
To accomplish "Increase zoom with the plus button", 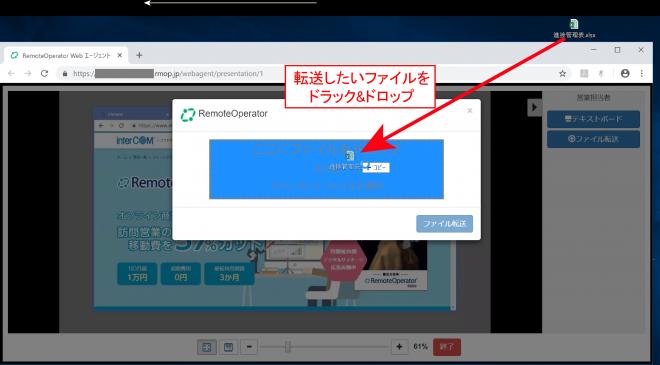I will 399,347.
